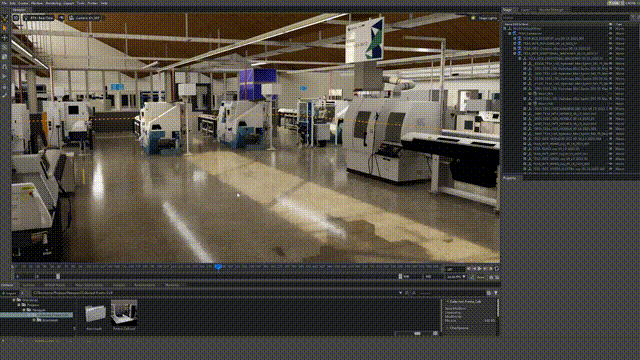Switch to the Layer tab
The height and width of the screenshot is (360, 640).
tap(525, 10)
